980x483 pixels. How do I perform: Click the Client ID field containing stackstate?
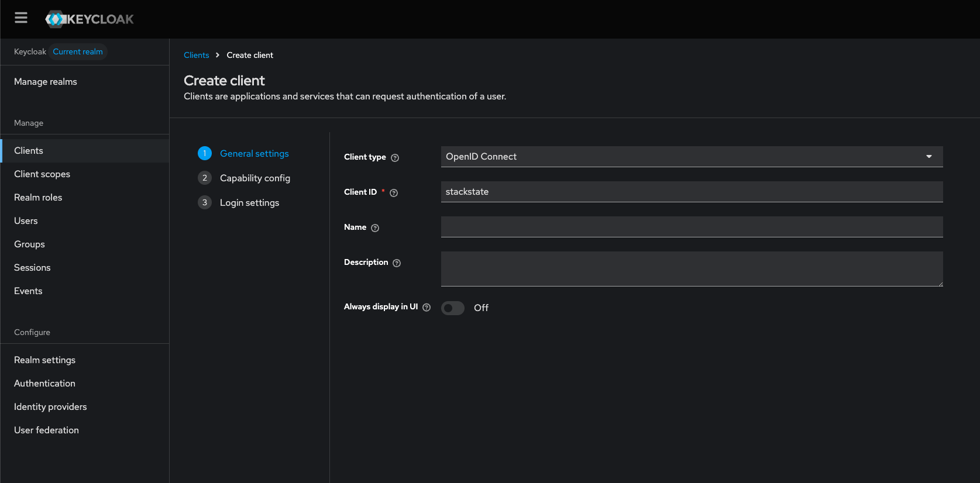pos(692,192)
